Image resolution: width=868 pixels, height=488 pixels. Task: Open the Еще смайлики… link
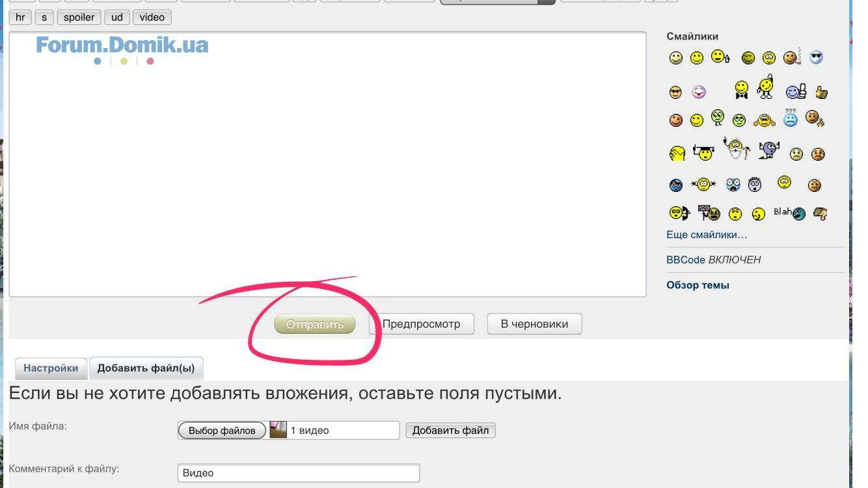point(707,234)
